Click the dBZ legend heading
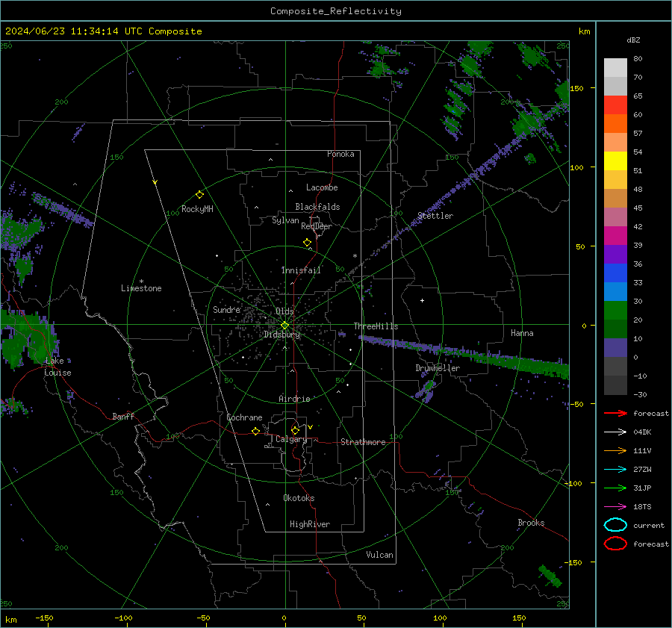Viewport: 672px width, 628px height. (x=633, y=40)
